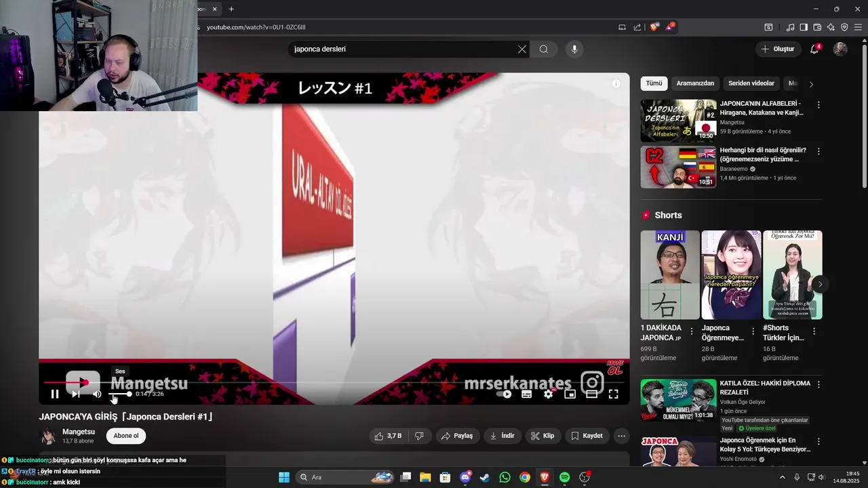
Task: Click the İndir download button
Action: pyautogui.click(x=502, y=436)
